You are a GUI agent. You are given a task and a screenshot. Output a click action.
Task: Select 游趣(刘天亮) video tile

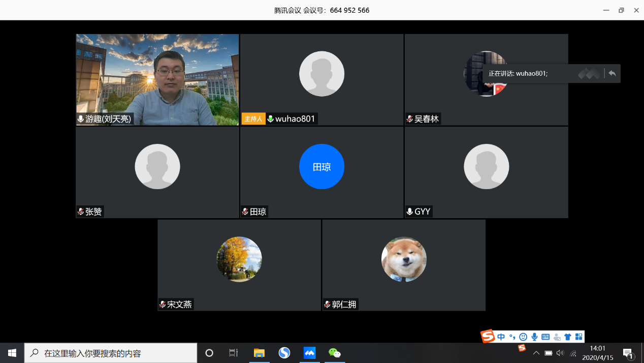pyautogui.click(x=157, y=79)
